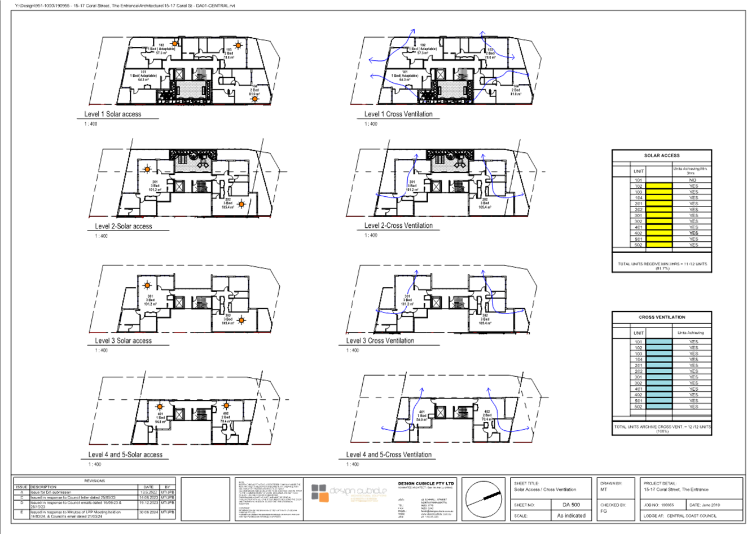Viewport: 756px width, 534px height.
Task: Click the north arrow compass symbol
Action: tap(484, 499)
